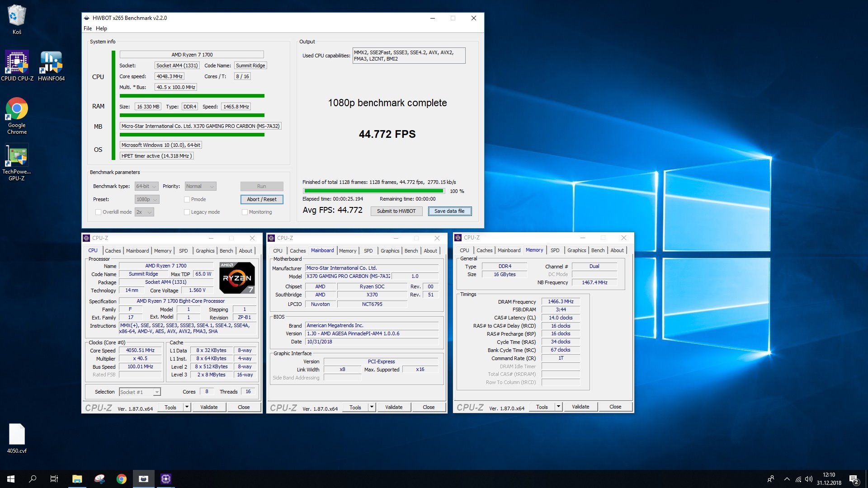Open the Action Center notifications icon
This screenshot has height=488, width=868.
click(854, 479)
